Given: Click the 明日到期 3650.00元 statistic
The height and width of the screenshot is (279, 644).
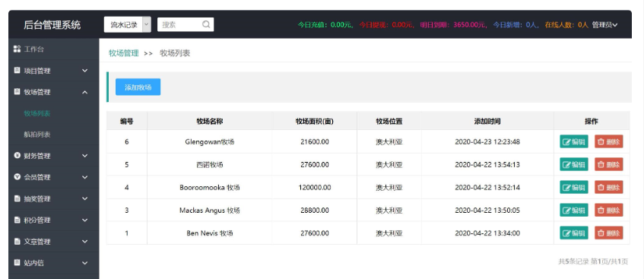Looking at the screenshot, I should (x=454, y=24).
